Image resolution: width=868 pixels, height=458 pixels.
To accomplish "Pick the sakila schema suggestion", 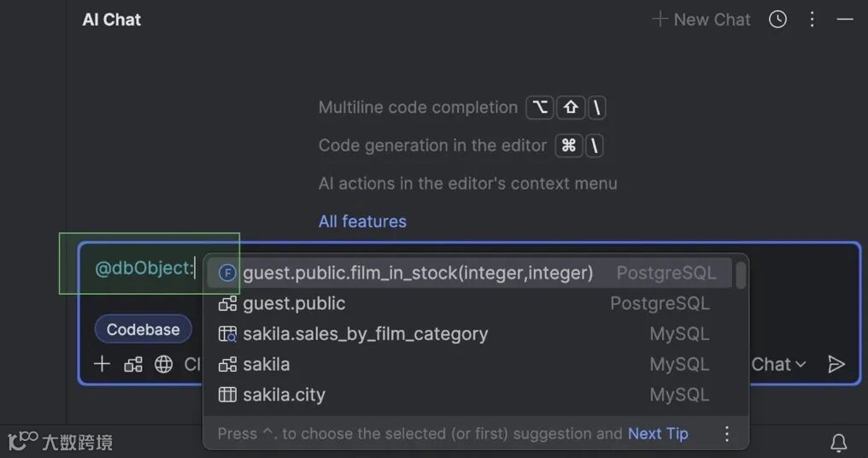I will tap(266, 365).
